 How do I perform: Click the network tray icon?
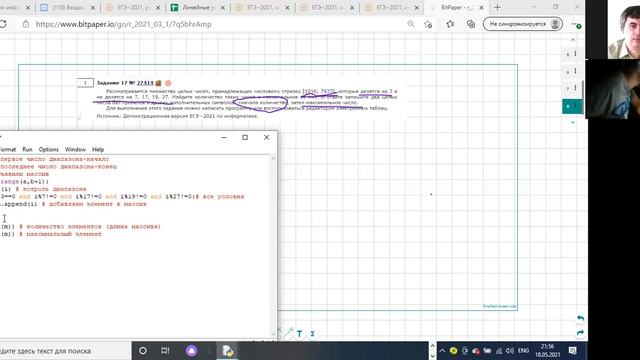(499, 351)
